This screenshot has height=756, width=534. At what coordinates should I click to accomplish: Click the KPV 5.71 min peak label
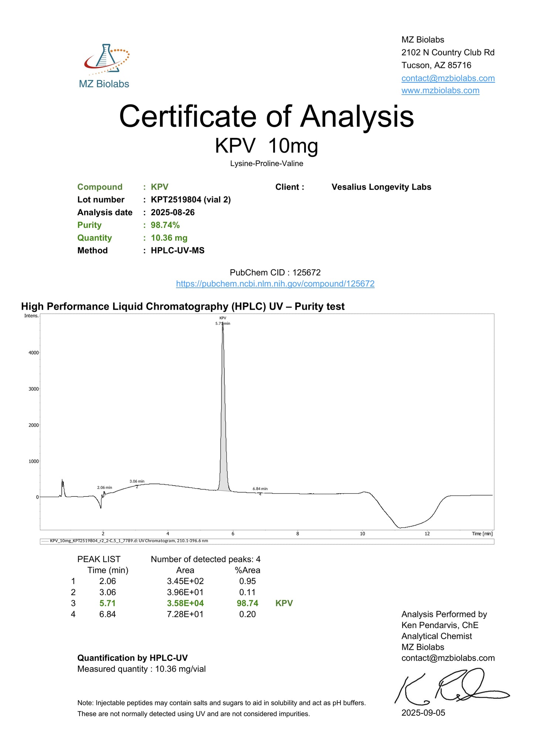[223, 321]
